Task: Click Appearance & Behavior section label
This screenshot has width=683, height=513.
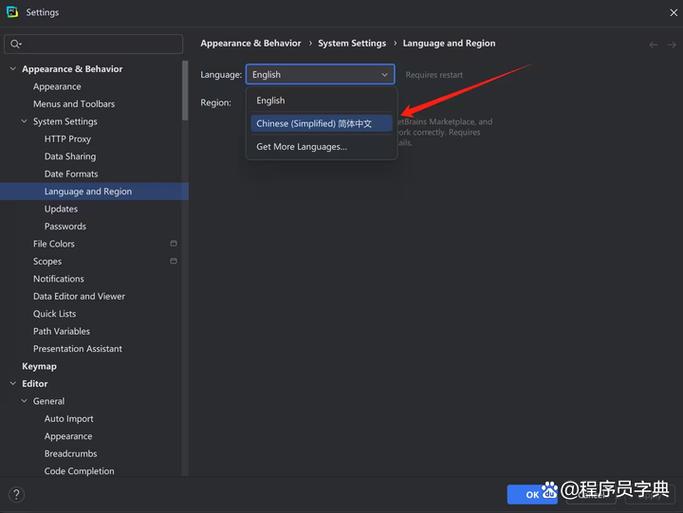Action: 72,69
